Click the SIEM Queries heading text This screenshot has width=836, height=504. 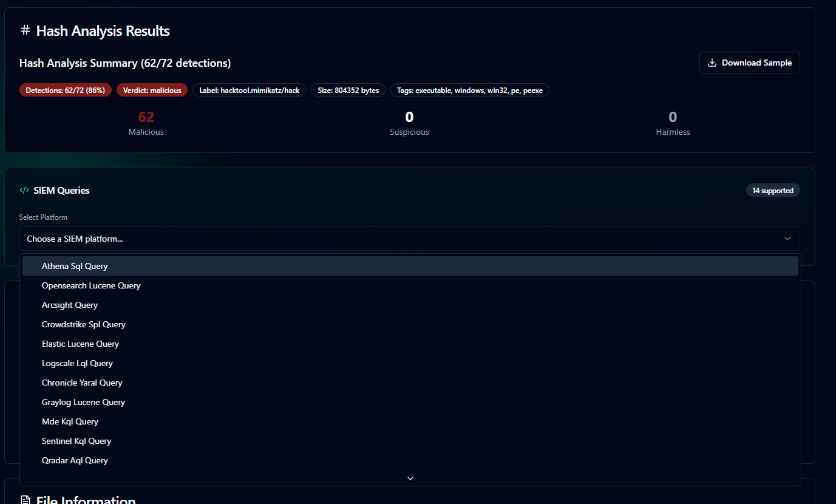tap(61, 190)
